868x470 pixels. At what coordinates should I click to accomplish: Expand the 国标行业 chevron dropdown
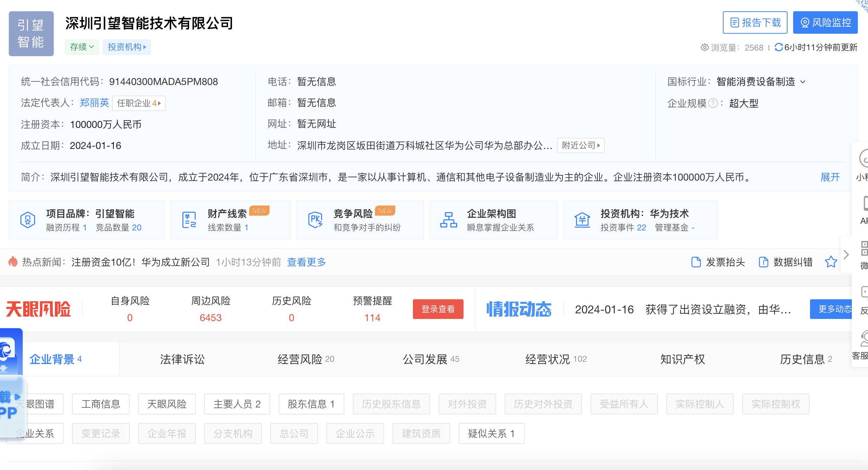tap(803, 82)
